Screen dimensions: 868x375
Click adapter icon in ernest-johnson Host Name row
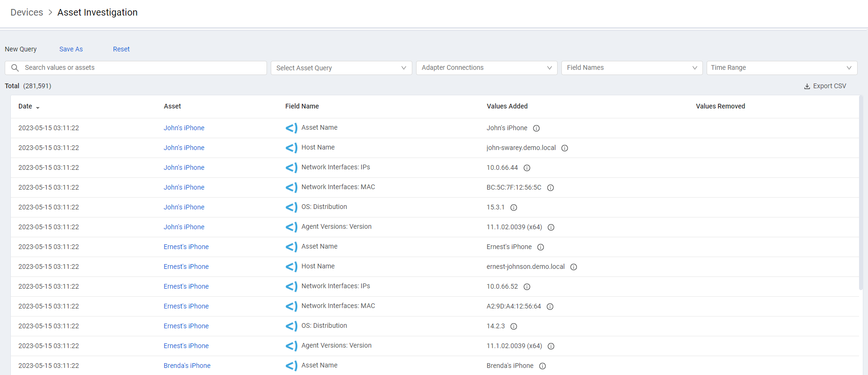(x=292, y=267)
